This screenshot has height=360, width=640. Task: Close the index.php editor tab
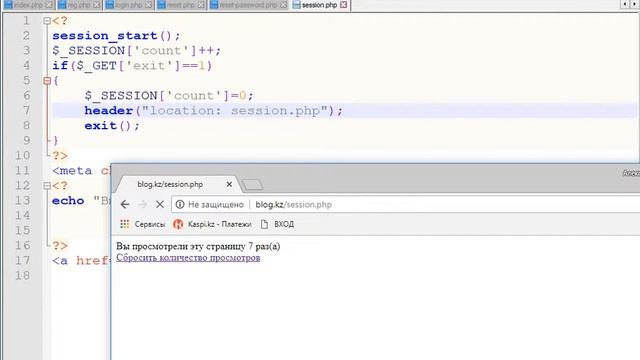click(x=49, y=5)
